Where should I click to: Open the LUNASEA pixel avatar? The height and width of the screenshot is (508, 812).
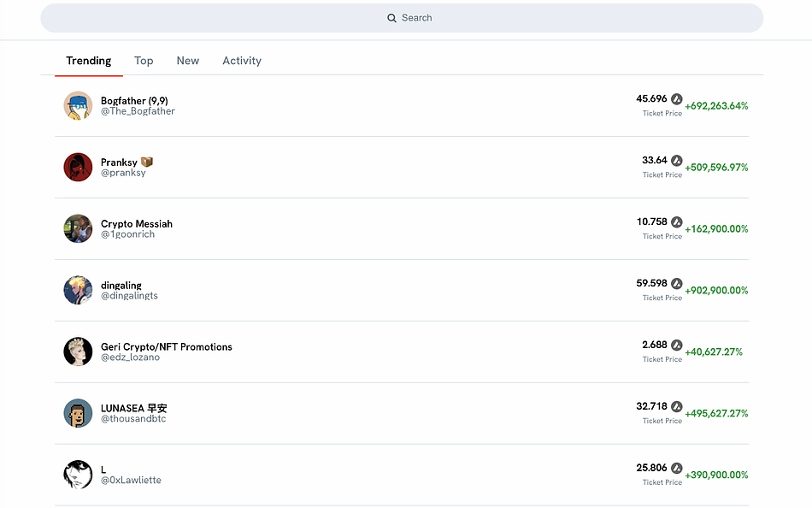[x=78, y=413]
